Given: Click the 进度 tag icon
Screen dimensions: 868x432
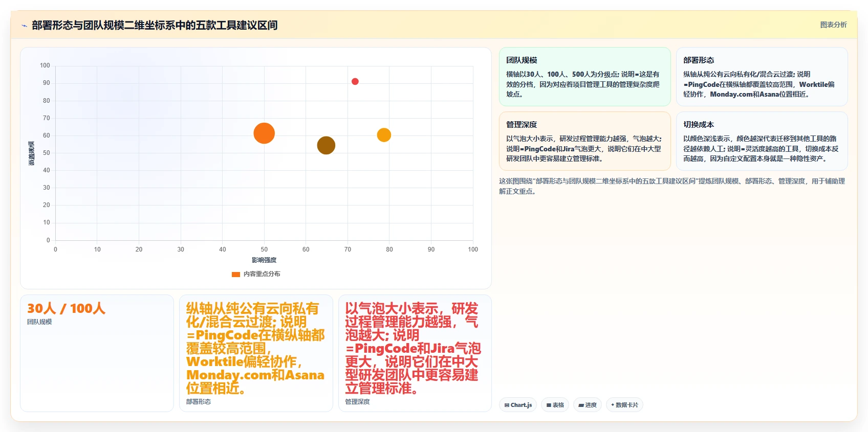Looking at the screenshot, I should 581,405.
